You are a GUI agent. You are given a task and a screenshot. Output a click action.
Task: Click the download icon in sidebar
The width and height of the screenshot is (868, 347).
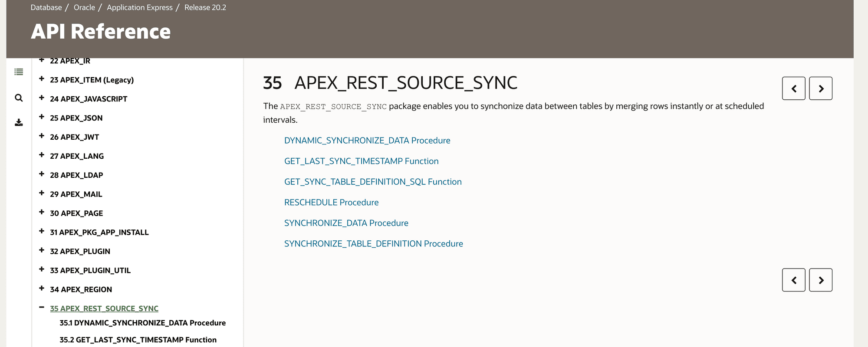[19, 123]
